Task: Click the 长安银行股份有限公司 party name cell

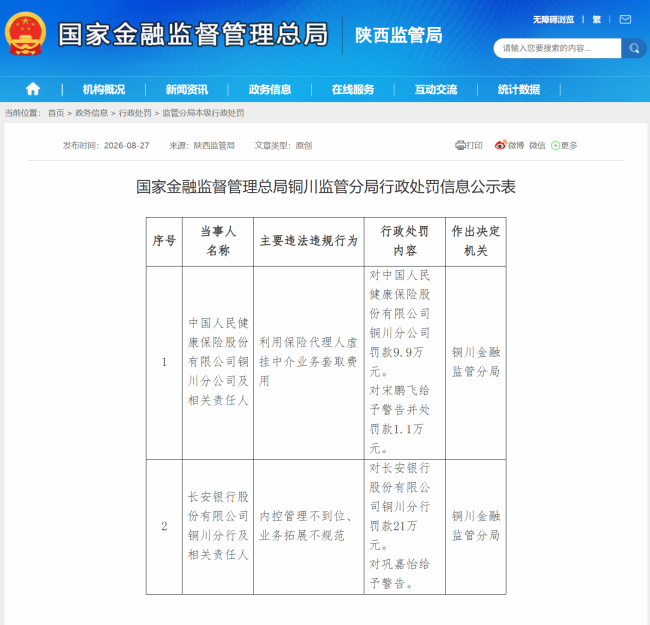Action: [218, 526]
